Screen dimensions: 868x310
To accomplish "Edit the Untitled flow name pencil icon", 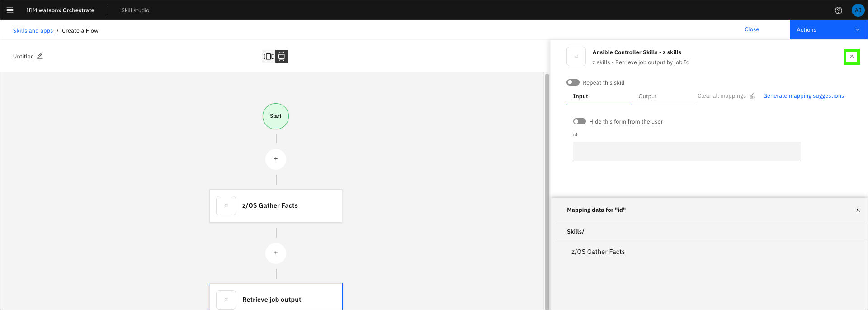I will click(40, 56).
